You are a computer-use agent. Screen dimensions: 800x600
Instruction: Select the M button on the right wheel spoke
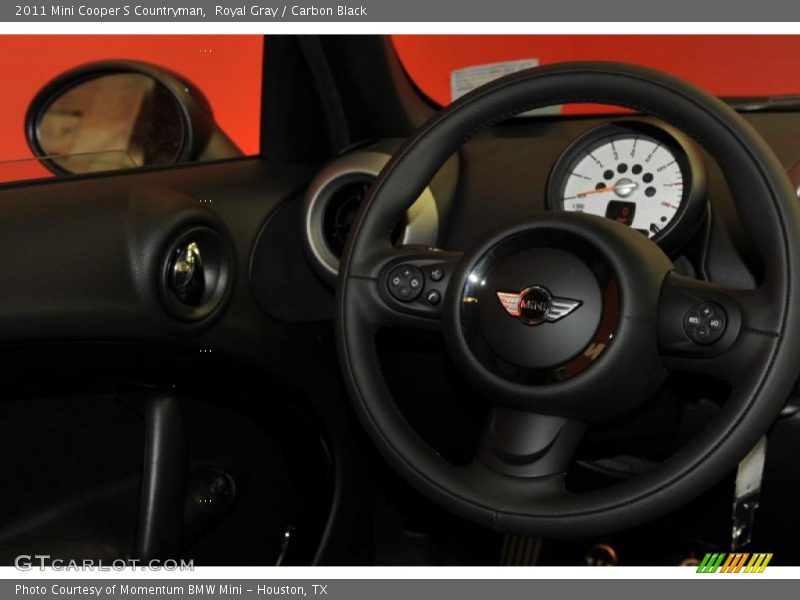point(715,323)
